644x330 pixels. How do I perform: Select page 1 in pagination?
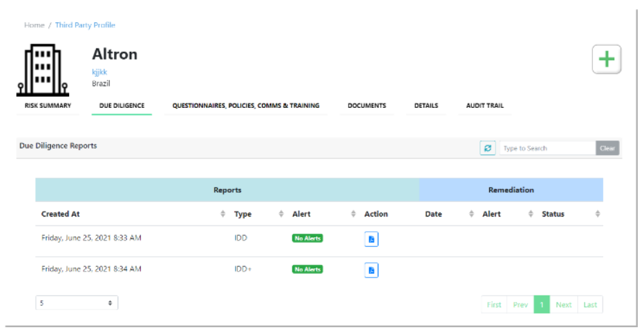(542, 305)
